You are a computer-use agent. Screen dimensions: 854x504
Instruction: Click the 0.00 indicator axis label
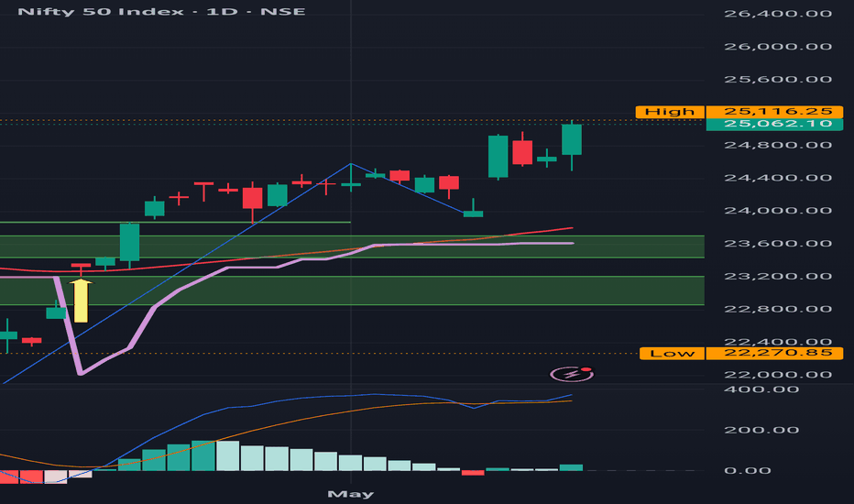(x=748, y=471)
